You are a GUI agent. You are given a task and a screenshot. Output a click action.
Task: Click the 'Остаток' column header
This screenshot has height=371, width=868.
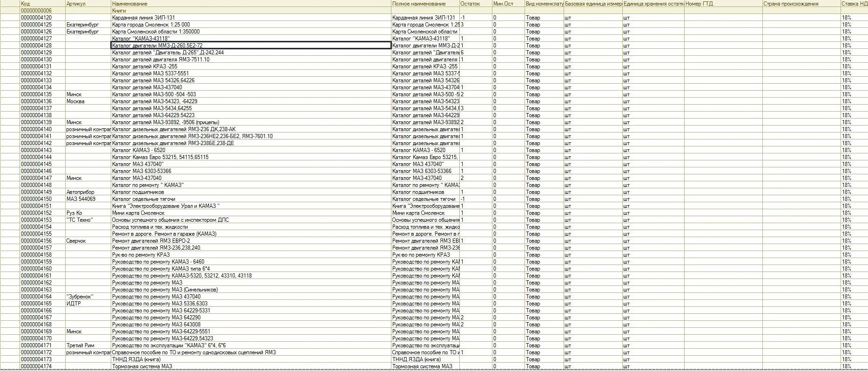coord(476,4)
